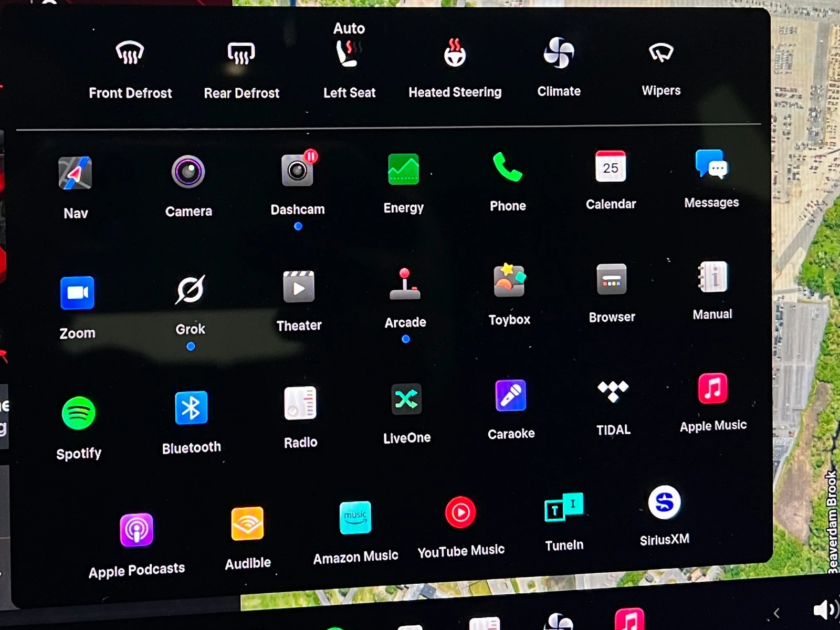Launch the Dashcam app
This screenshot has width=840, height=630.
[x=297, y=171]
